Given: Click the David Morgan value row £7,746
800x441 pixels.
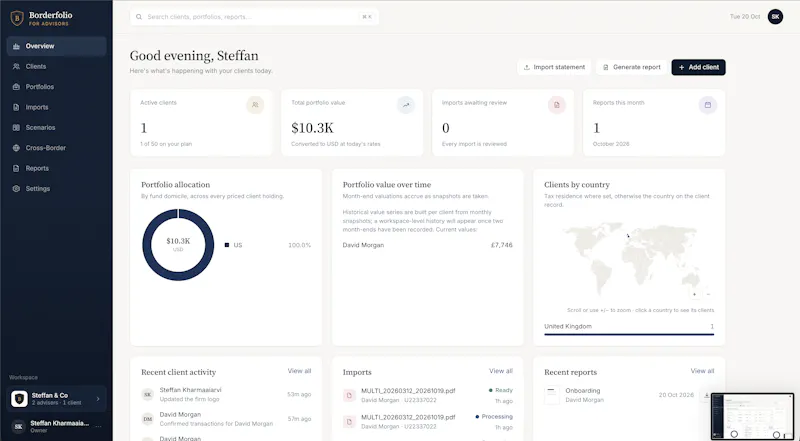Looking at the screenshot, I should [428, 245].
